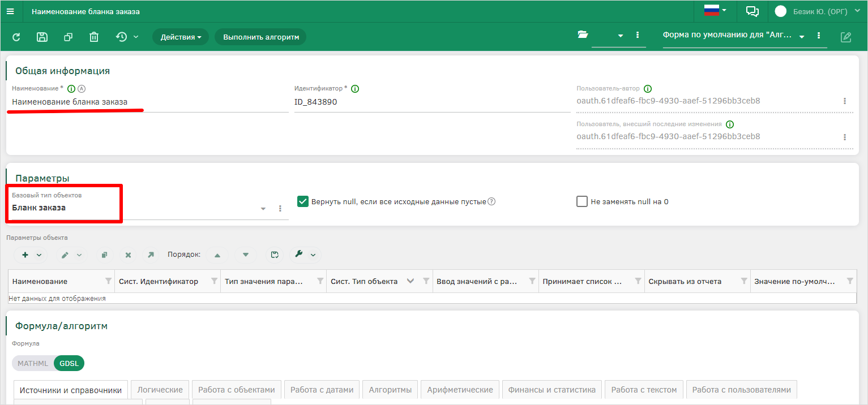Switch formula mode to GDSL

(x=69, y=363)
